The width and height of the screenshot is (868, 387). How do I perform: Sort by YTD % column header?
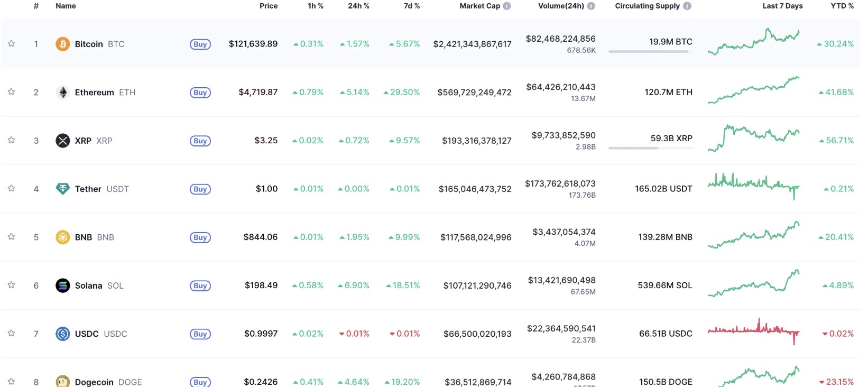[842, 6]
